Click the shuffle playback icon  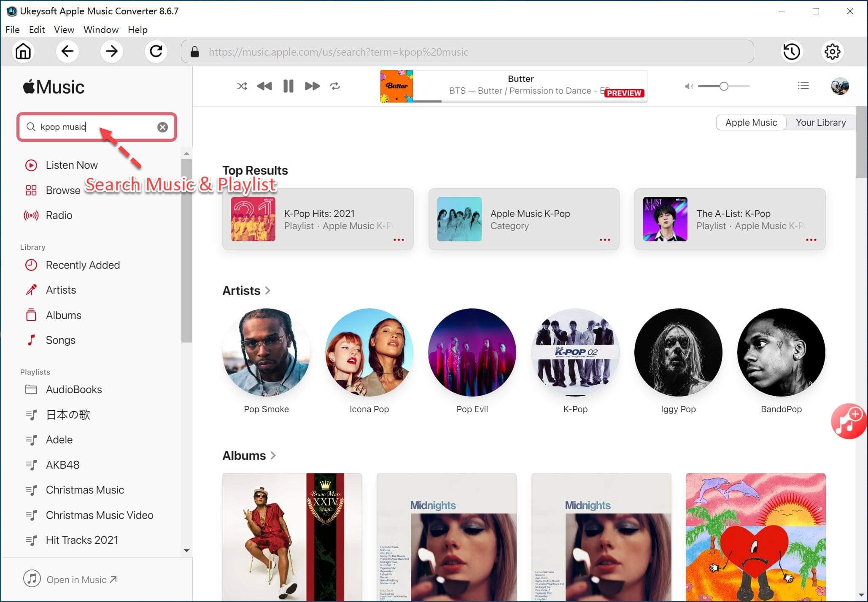241,86
